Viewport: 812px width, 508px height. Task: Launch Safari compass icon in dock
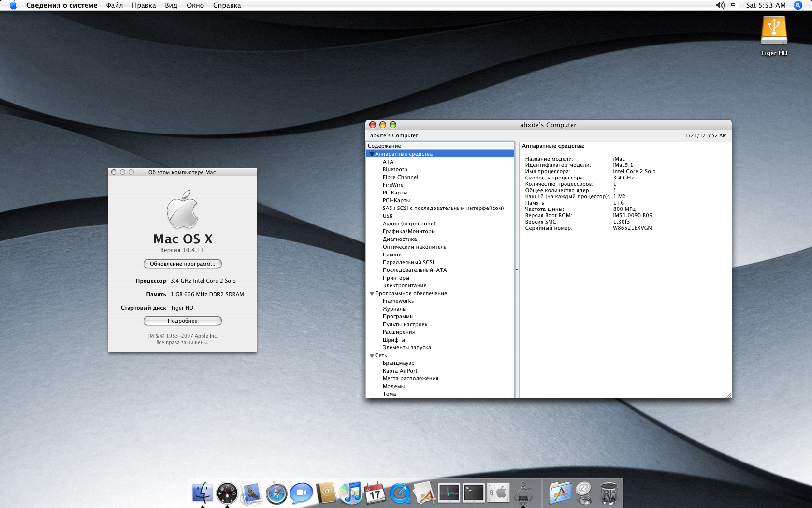click(276, 493)
